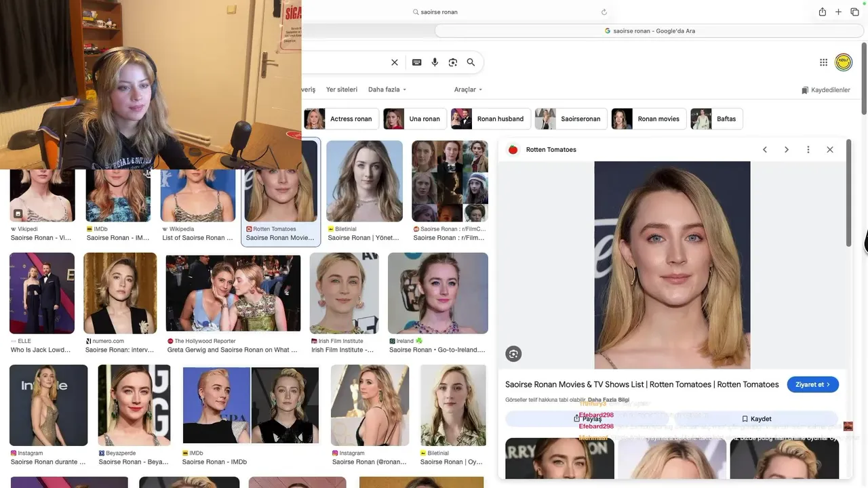Open the numero.com interview image result

120,293
